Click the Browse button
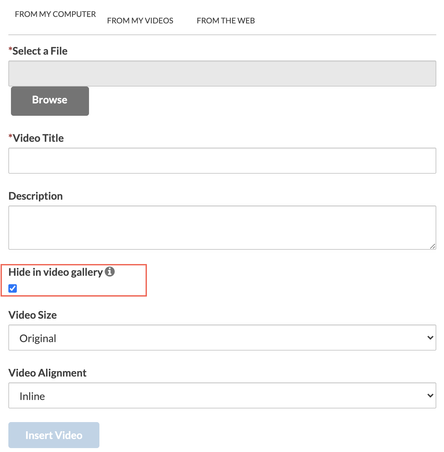 50,101
